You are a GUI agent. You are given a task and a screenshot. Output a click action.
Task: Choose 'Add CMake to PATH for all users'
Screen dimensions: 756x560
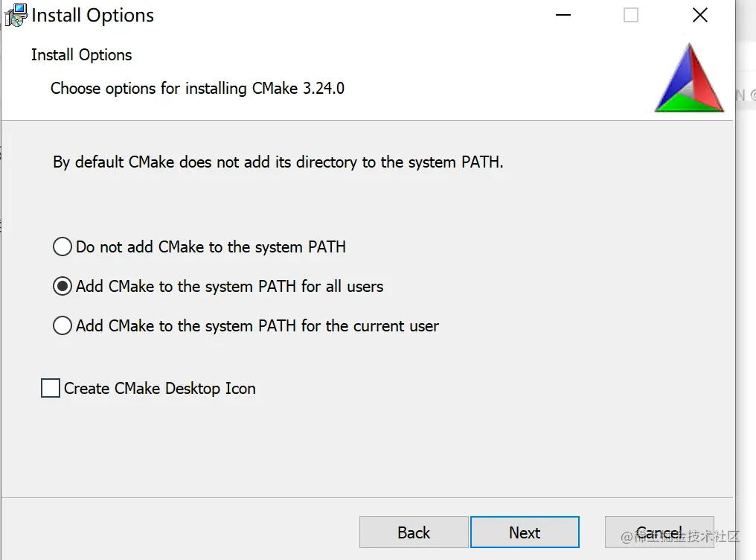click(x=63, y=287)
